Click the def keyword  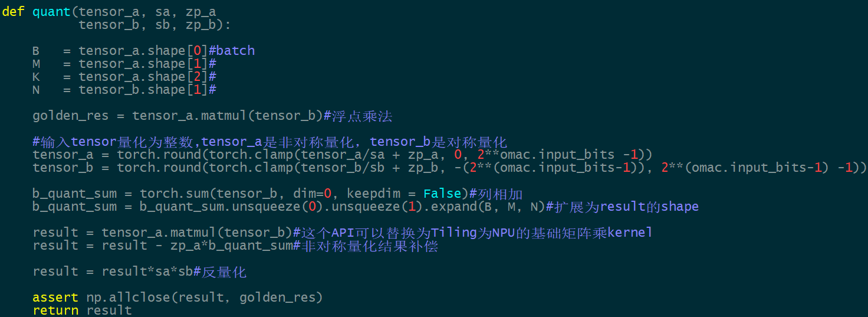14,12
